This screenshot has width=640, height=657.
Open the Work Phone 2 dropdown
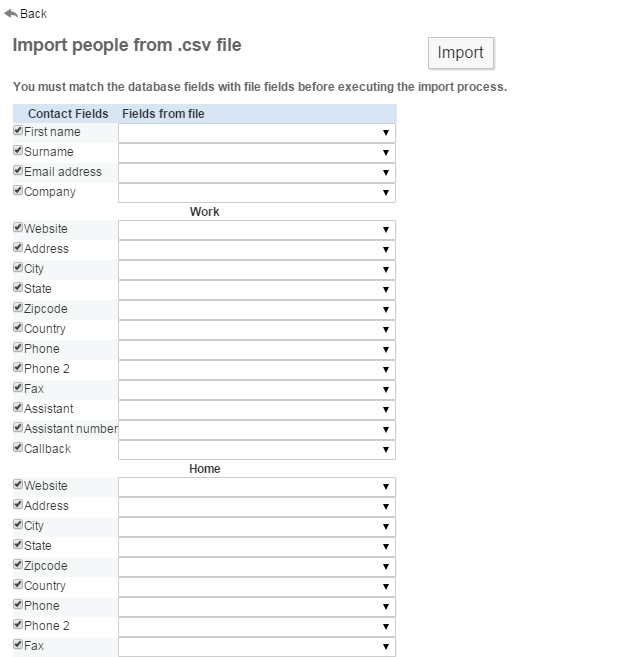coord(257,370)
